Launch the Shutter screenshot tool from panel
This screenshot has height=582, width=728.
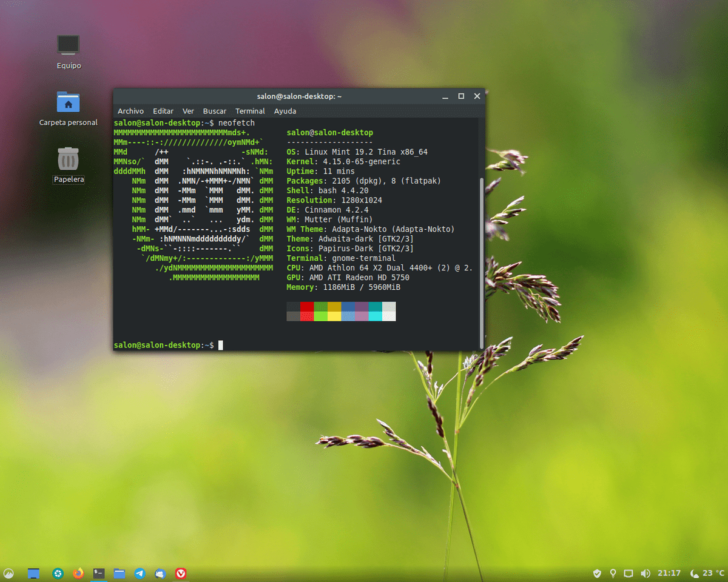pos(58,573)
